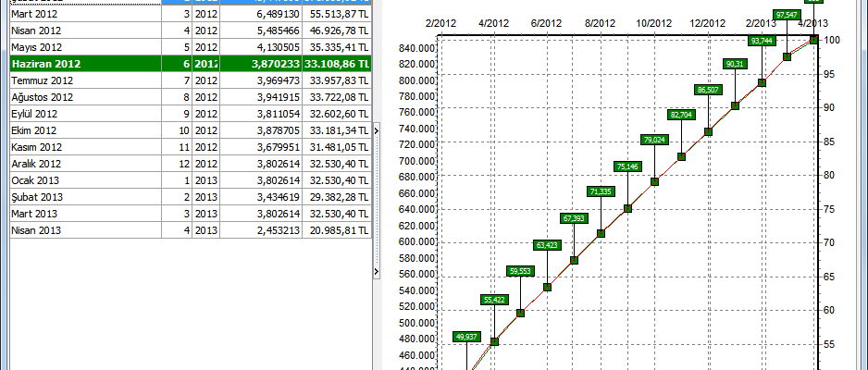Click the 49,937 chart data label
Viewport: 868px width, 370px height.
tap(467, 337)
